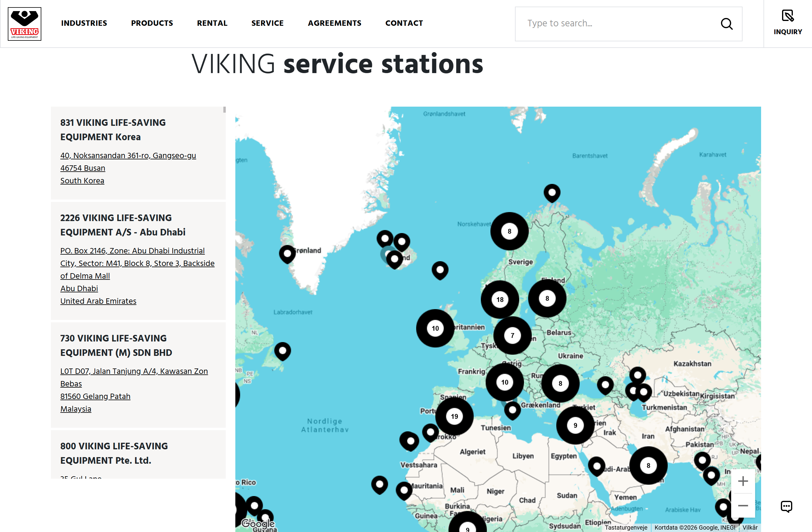Select the map pin on Greenland
This screenshot has width=812, height=532.
tap(287, 254)
